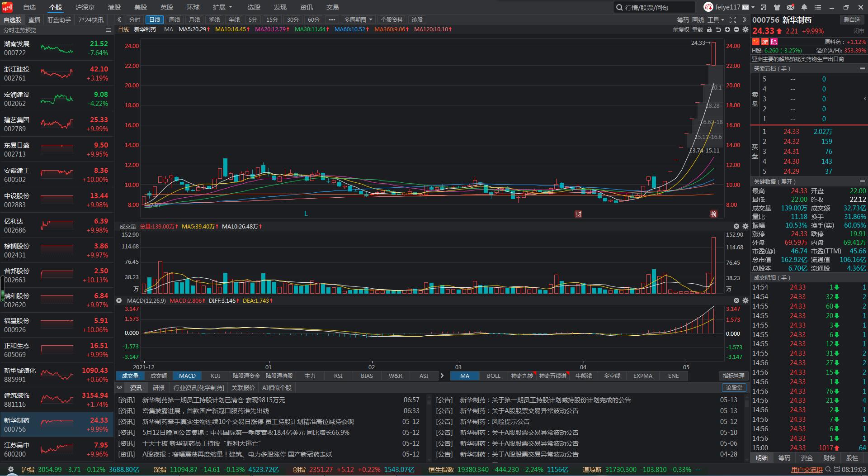This screenshot has width=868, height=476.
Task: Click 用户交流群 link
Action: pyautogui.click(x=807, y=470)
